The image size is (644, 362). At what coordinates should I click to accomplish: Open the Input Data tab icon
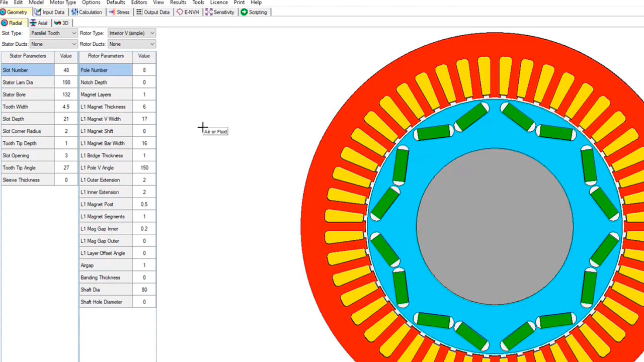[x=38, y=12]
